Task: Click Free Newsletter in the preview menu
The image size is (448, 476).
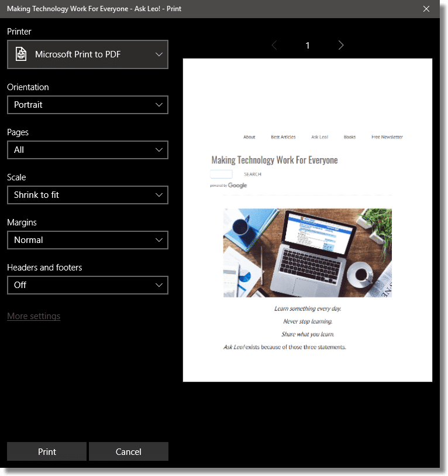Action: [387, 137]
